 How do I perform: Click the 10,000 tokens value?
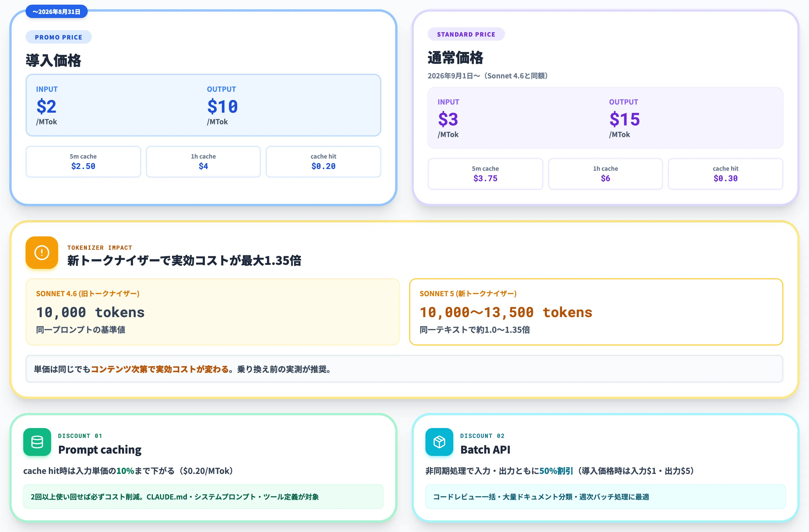pyautogui.click(x=90, y=312)
